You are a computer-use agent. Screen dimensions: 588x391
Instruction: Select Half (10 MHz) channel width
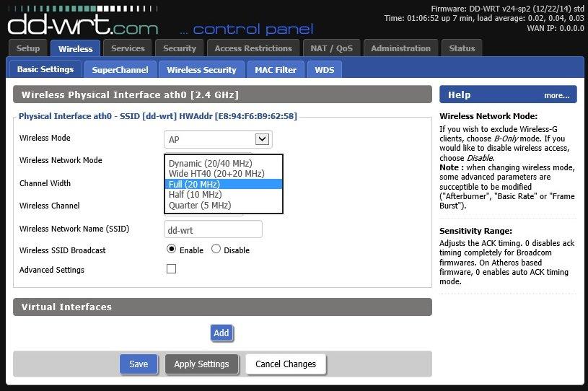point(223,195)
